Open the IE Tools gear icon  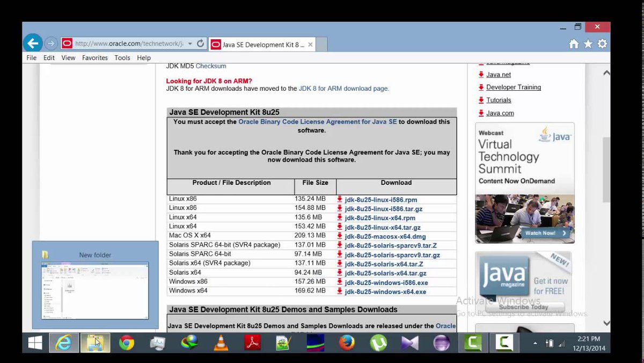click(602, 44)
